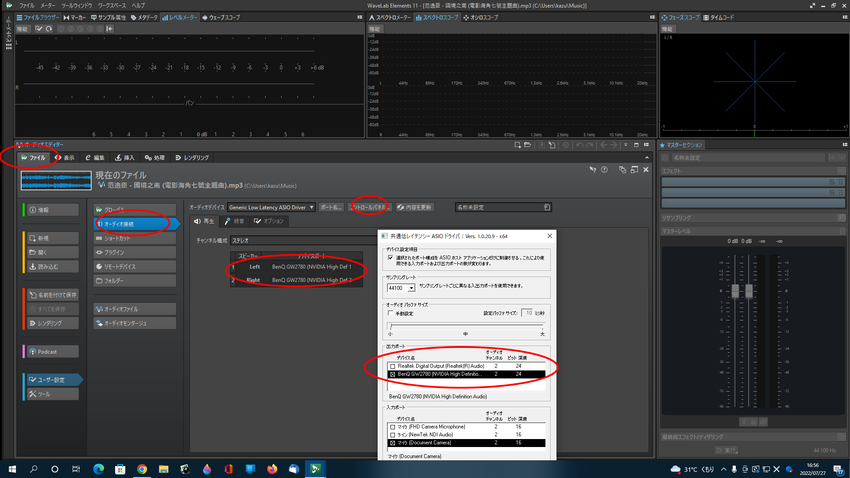Open the 挿入 tab

[x=125, y=158]
